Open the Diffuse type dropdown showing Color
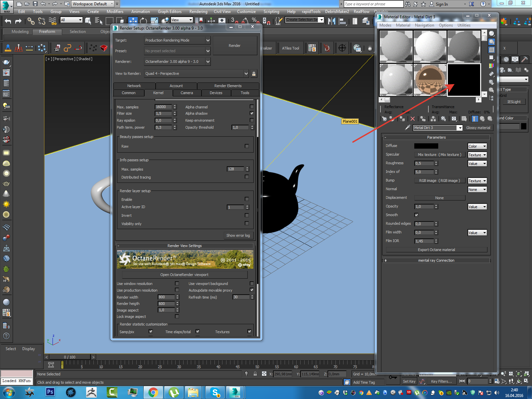Viewport: 532px width, 399px height. tap(477, 146)
